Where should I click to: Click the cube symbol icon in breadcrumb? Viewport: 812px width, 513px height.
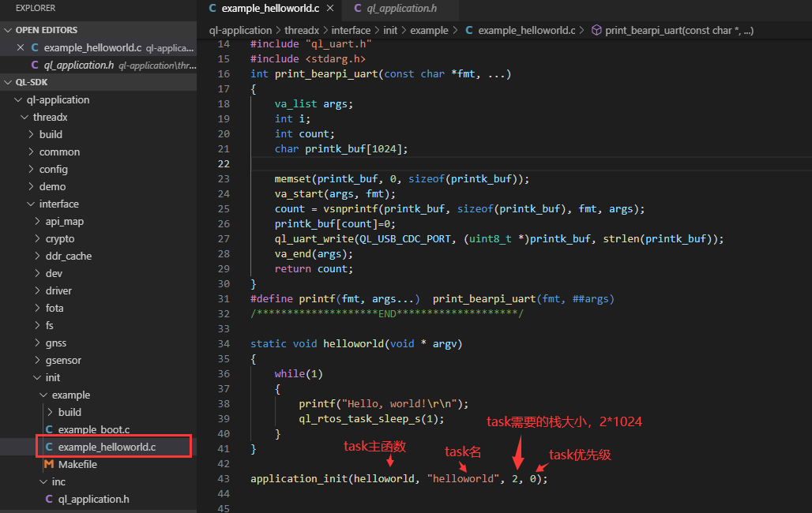pos(596,31)
